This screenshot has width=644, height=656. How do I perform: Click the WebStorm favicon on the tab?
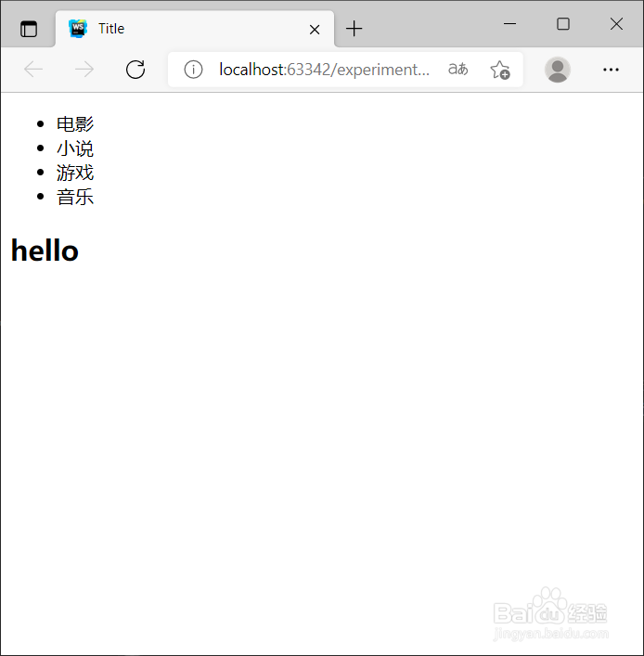(78, 29)
